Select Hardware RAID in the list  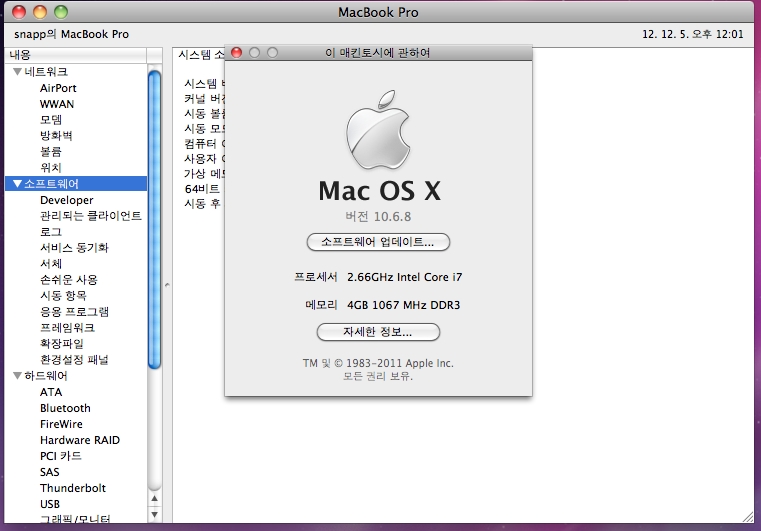click(x=79, y=440)
